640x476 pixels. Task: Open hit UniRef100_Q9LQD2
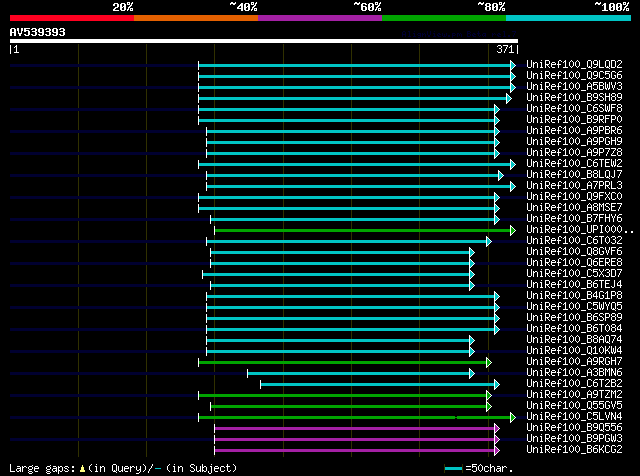tap(574, 65)
